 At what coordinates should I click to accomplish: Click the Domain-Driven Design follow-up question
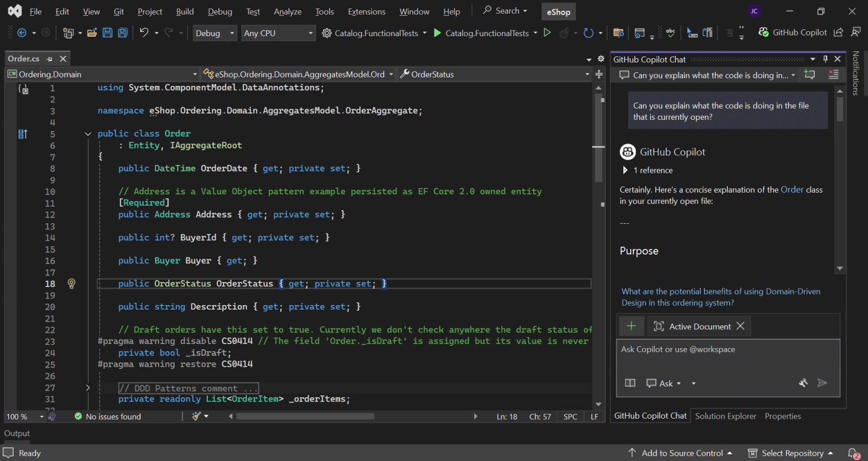(721, 297)
